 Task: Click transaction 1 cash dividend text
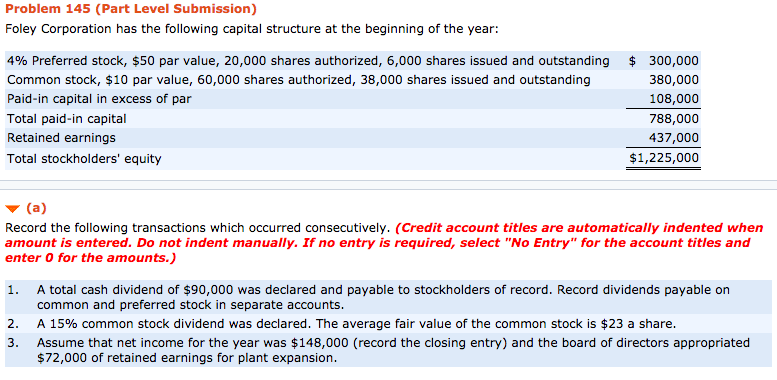click(x=383, y=297)
